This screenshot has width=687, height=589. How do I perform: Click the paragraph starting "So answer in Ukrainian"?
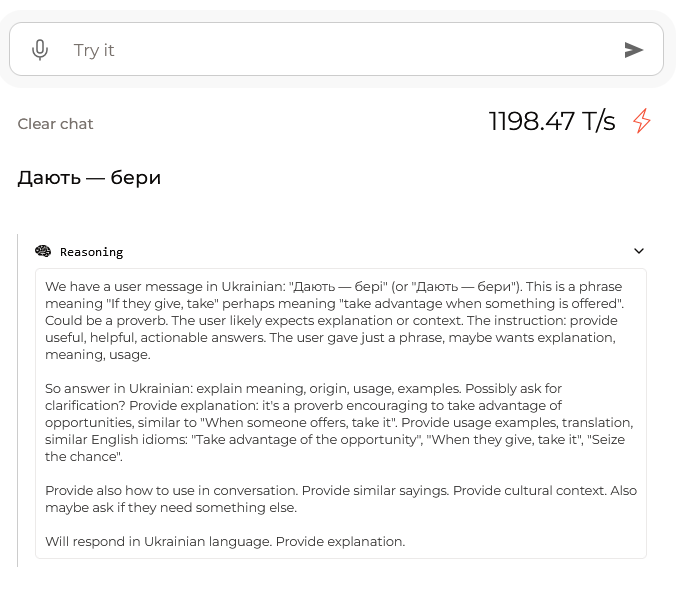click(340, 422)
